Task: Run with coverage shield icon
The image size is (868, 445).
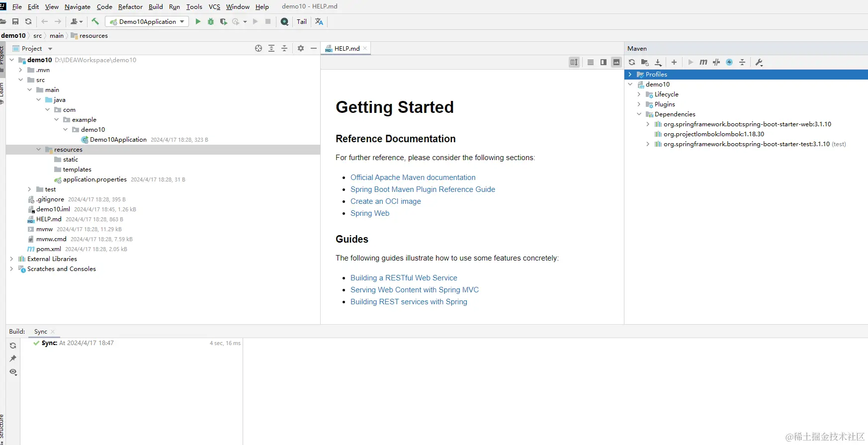Action: point(224,21)
